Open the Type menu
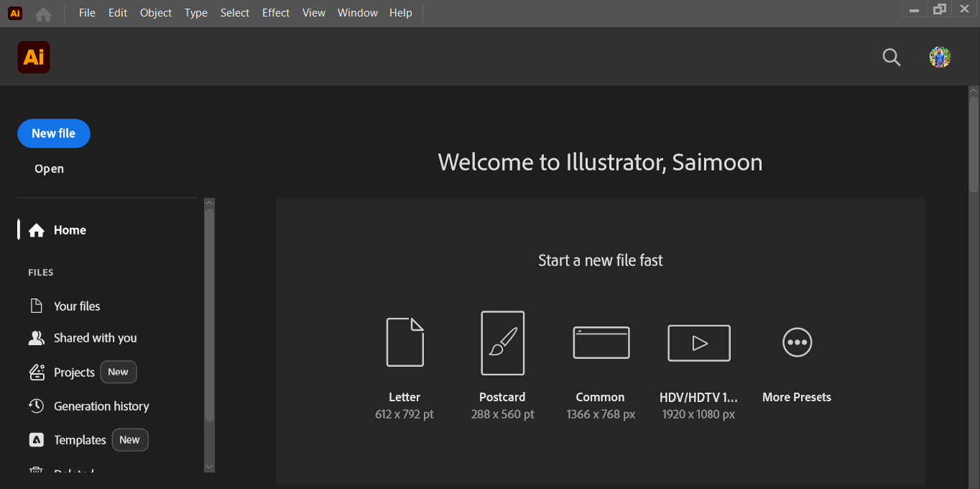The height and width of the screenshot is (489, 980). click(196, 13)
